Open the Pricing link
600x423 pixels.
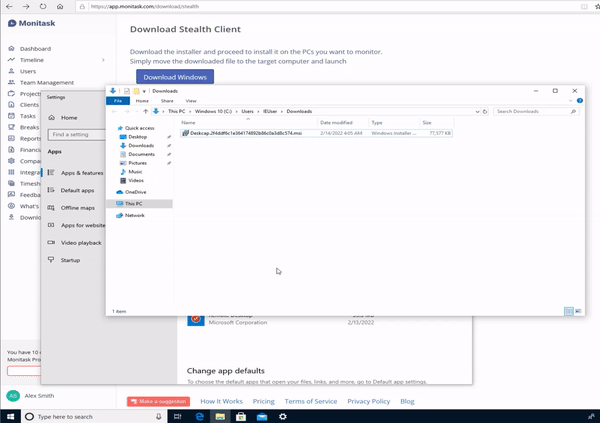click(264, 401)
